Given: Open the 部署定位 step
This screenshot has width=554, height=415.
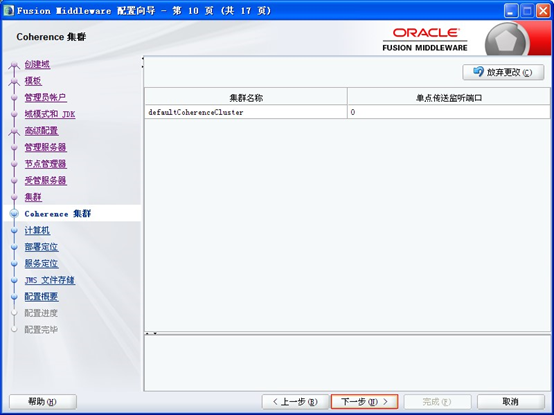Looking at the screenshot, I should click(x=41, y=247).
